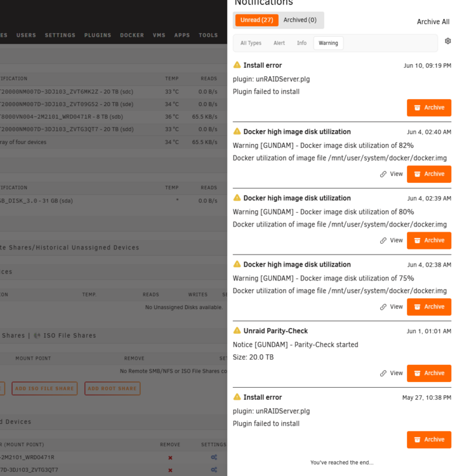Viewport: 457px width, 476px height.
Task: Click red X remove icon for ZVTG3QT7 device
Action: (x=170, y=470)
